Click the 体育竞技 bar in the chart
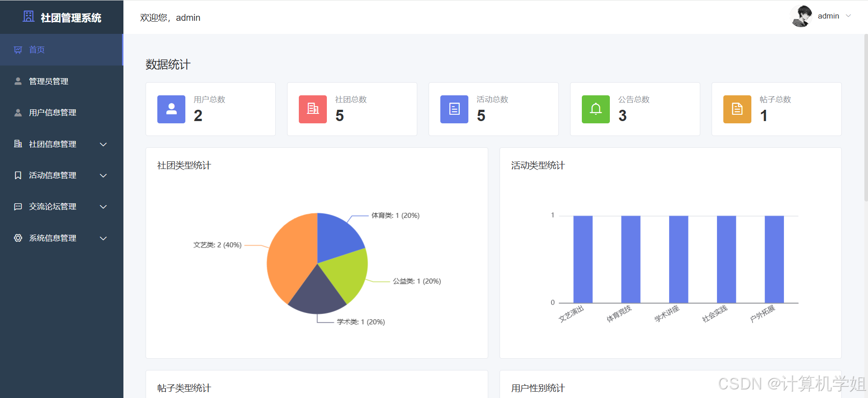 point(631,259)
